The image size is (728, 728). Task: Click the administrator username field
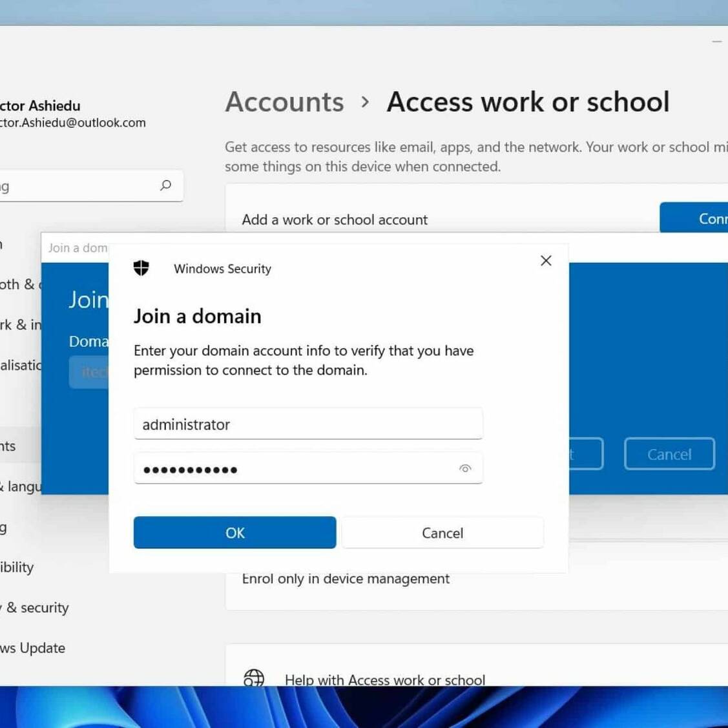(308, 424)
